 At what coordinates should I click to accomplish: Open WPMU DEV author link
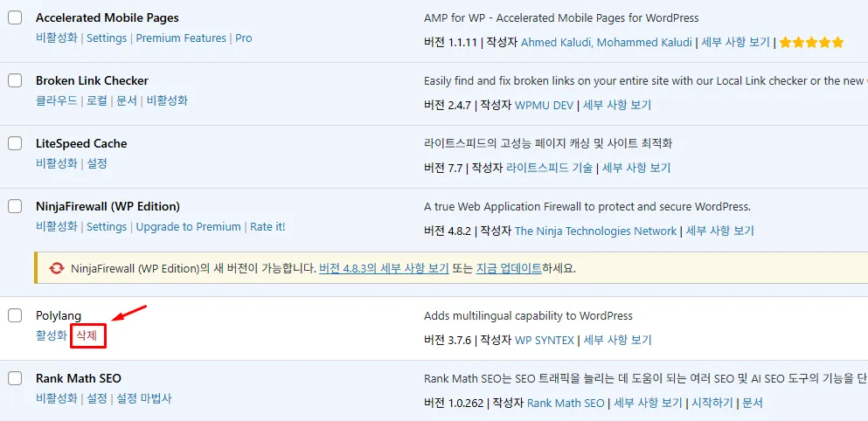[544, 106]
